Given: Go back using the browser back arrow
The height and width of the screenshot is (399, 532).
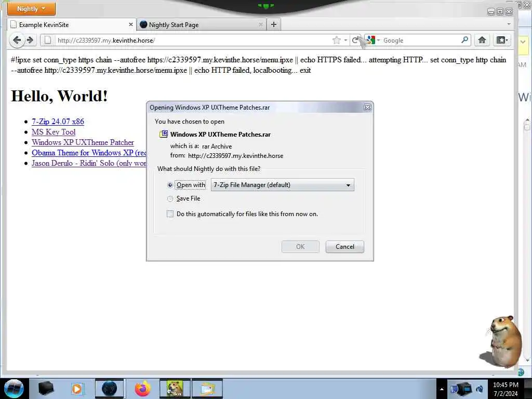Looking at the screenshot, I should pyautogui.click(x=16, y=41).
